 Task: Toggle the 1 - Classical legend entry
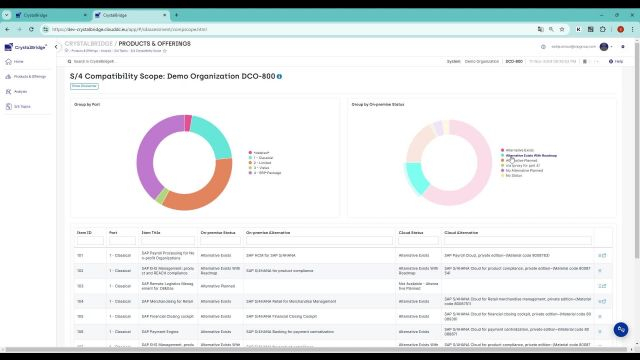(x=261, y=158)
